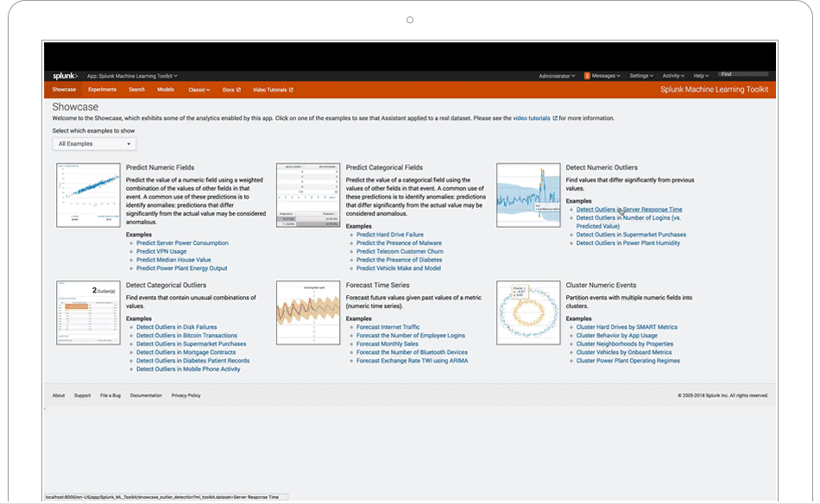Screen dimensions: 820x504
Task: Open Predict Power Plant Energy Output
Action: coord(181,268)
